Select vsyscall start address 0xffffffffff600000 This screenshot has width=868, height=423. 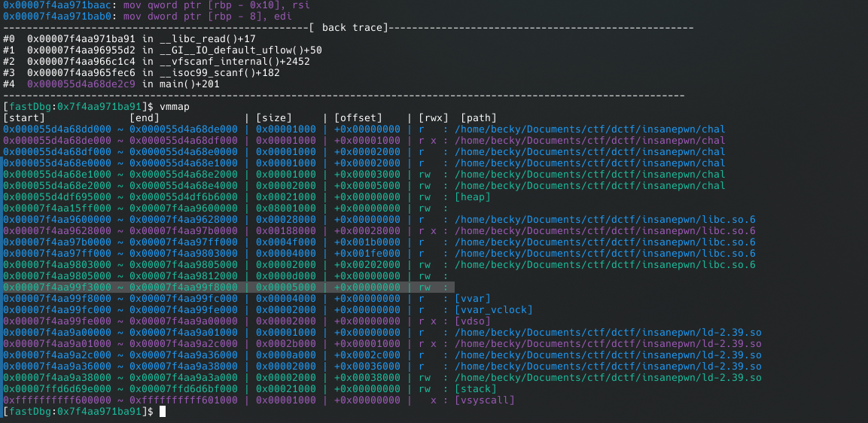[57, 400]
